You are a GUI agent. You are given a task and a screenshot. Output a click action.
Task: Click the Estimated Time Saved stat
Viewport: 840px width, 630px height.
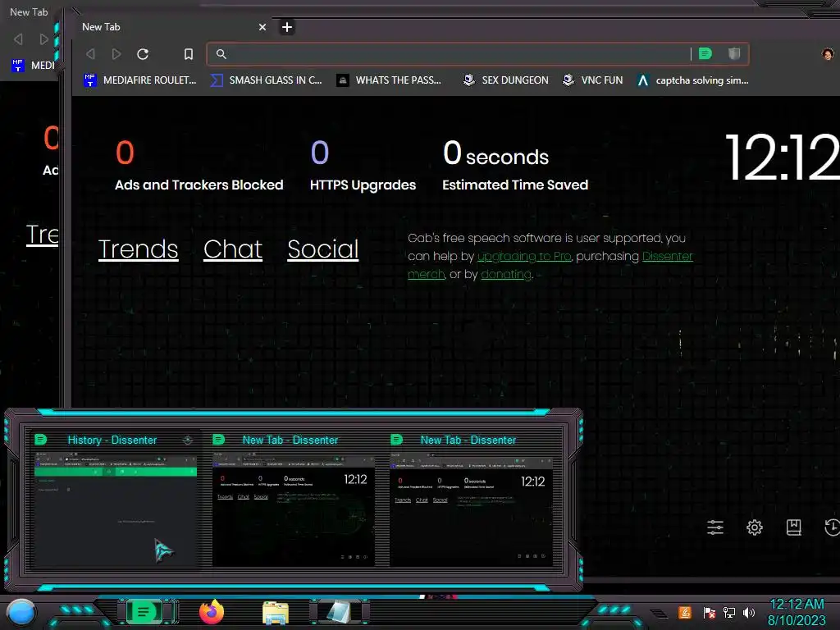click(x=515, y=166)
